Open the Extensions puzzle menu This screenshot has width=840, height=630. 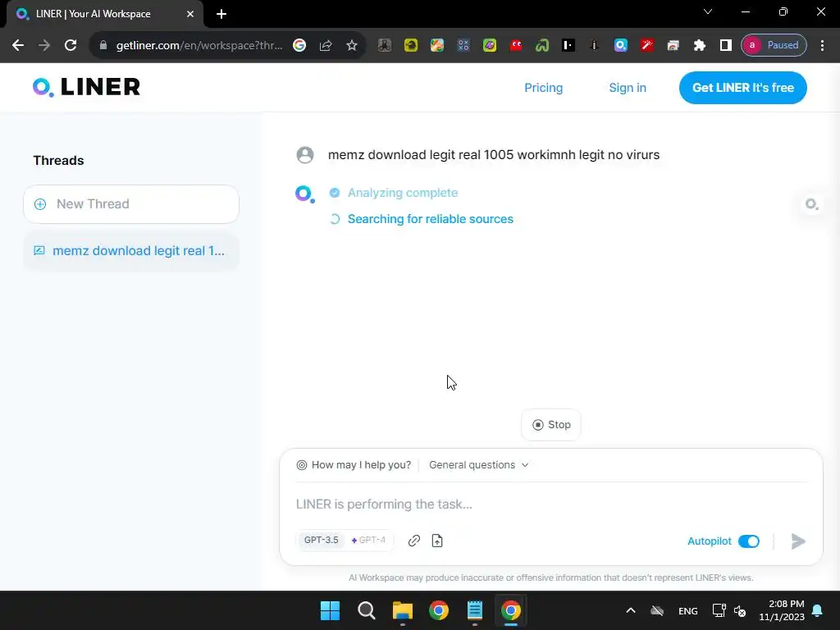699,45
